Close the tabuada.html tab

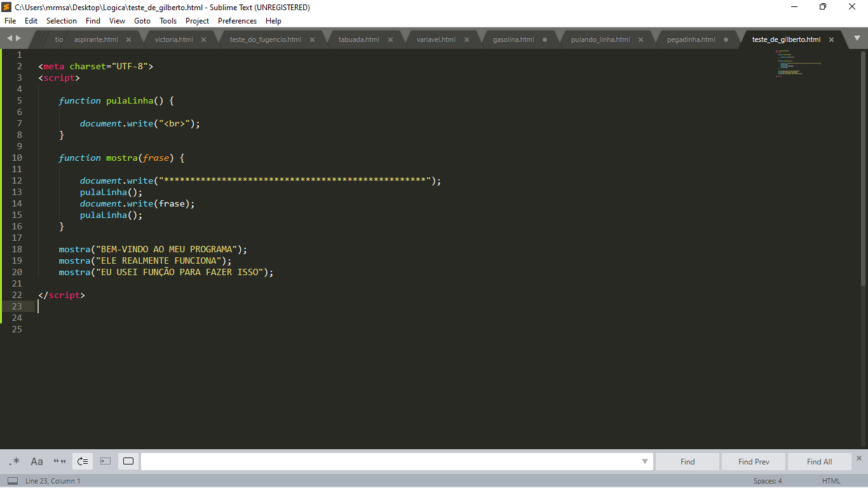(x=390, y=39)
